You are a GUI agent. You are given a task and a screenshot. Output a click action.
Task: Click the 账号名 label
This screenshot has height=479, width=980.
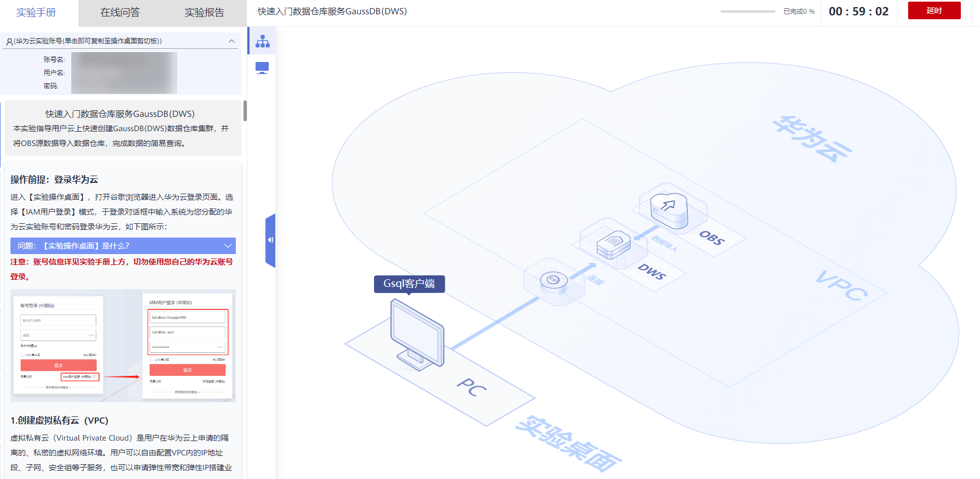[54, 60]
